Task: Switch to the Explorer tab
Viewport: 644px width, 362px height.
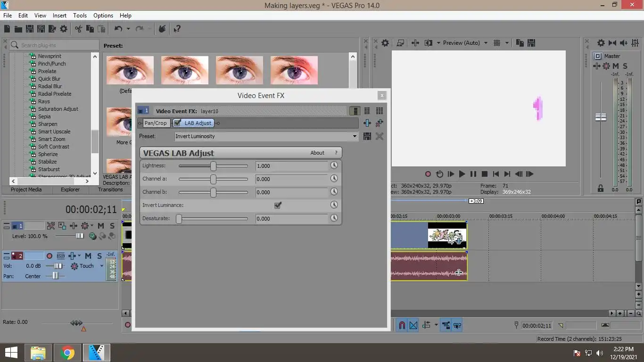Action: click(70, 189)
